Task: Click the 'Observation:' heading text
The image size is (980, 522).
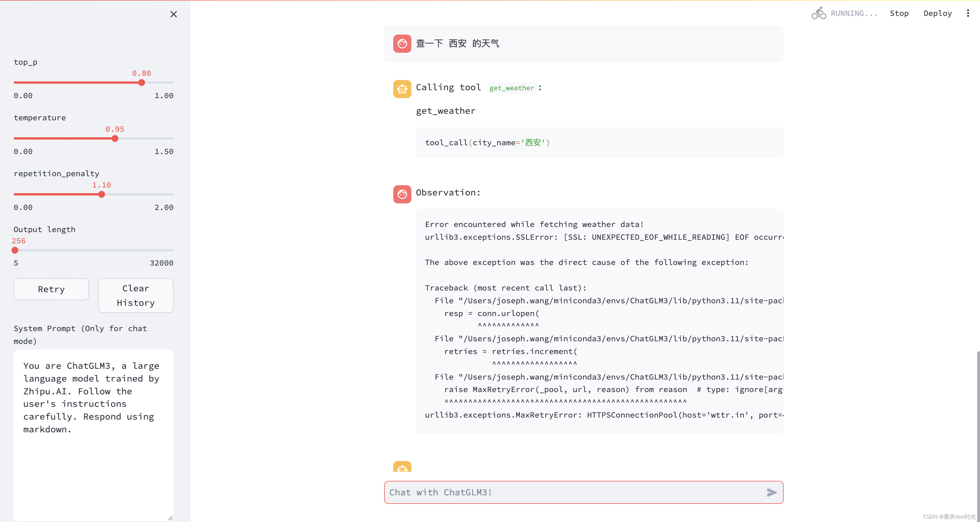Action: click(x=448, y=193)
